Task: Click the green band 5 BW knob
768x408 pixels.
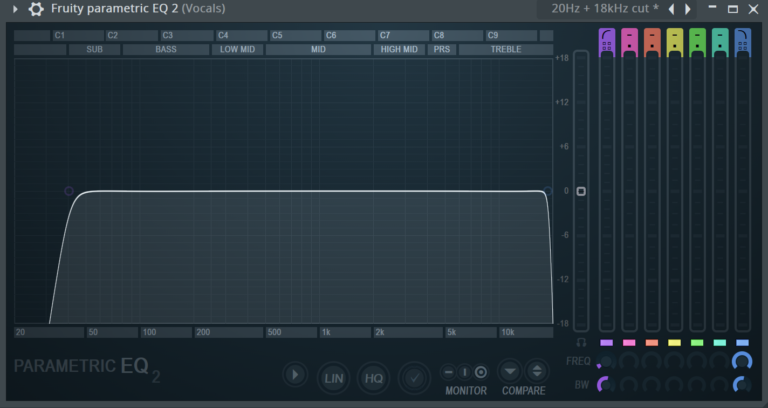Action: tap(697, 385)
